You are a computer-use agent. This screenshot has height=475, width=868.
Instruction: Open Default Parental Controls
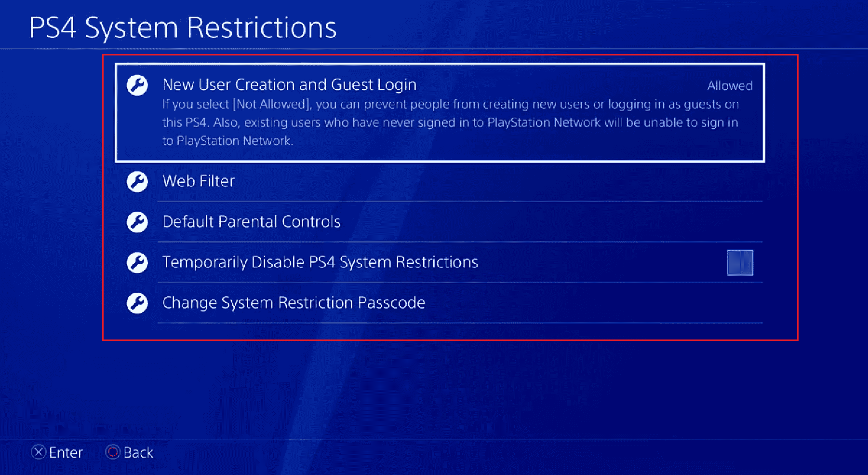[x=252, y=222]
